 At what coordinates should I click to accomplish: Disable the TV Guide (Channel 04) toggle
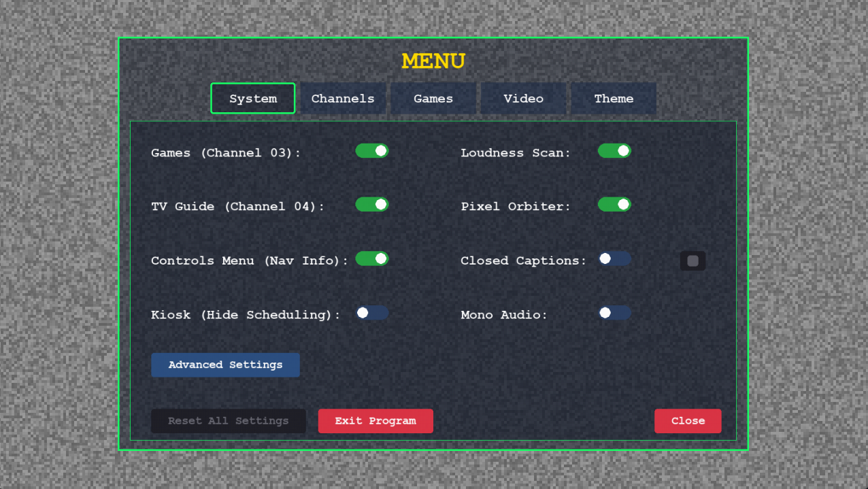pyautogui.click(x=372, y=204)
